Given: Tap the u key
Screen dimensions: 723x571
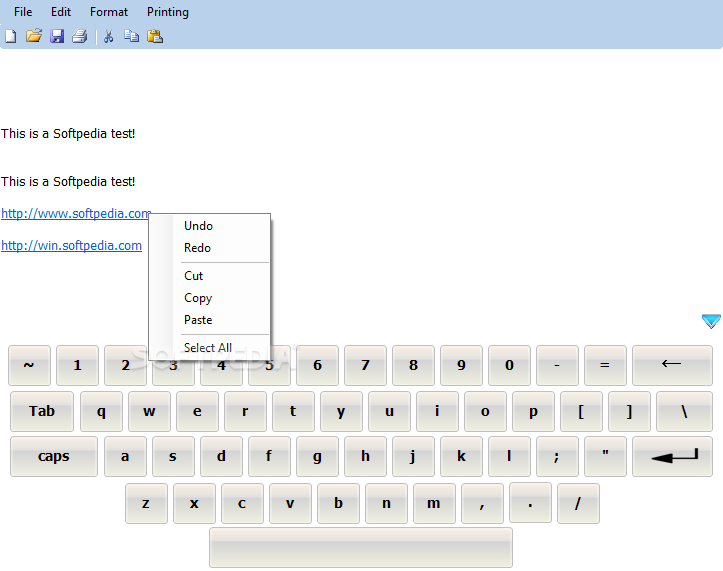Looking at the screenshot, I should pyautogui.click(x=389, y=411).
